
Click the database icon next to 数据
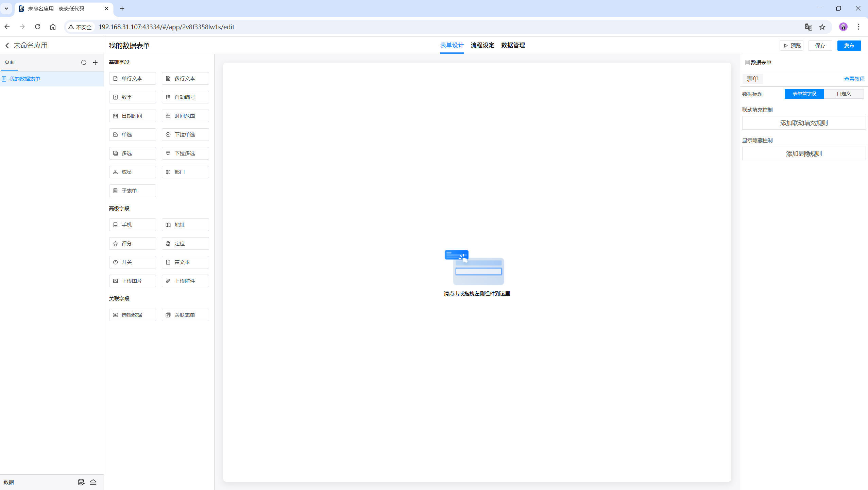pyautogui.click(x=81, y=482)
